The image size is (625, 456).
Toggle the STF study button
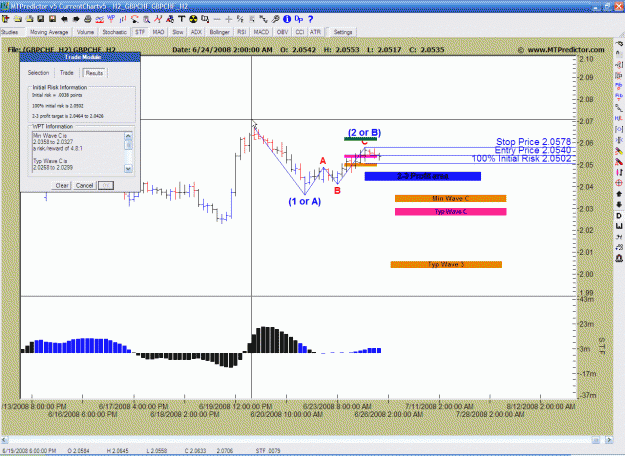tap(140, 32)
